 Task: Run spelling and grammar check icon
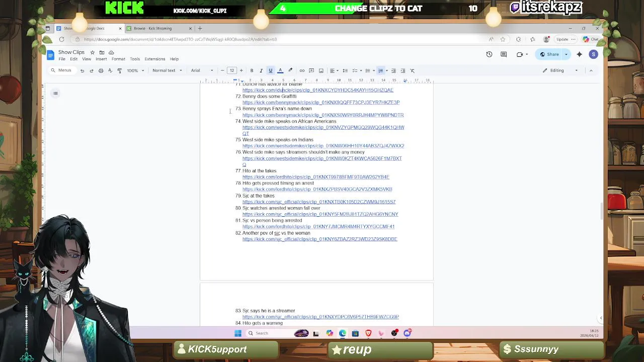110,70
